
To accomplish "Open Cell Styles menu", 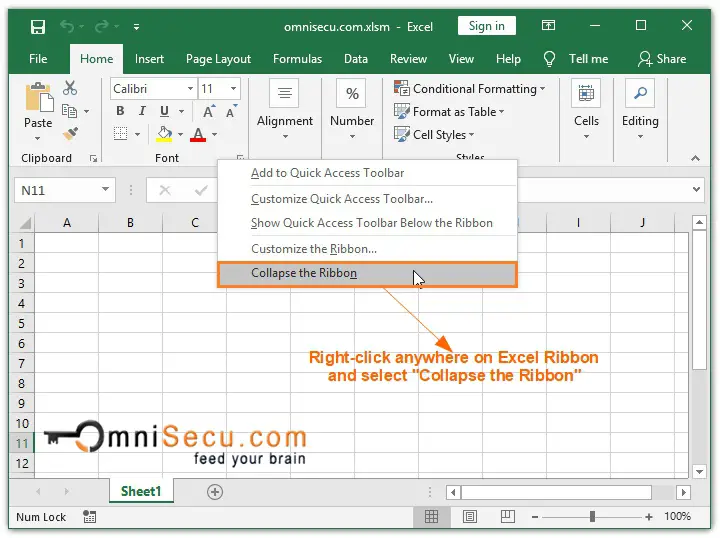I will [x=434, y=134].
